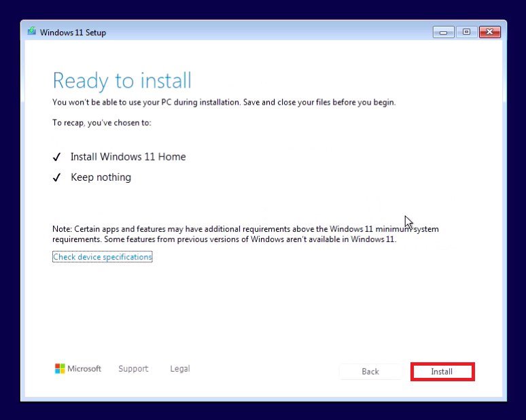Close the Windows 11 Setup window
This screenshot has height=420, width=526.
[490, 32]
